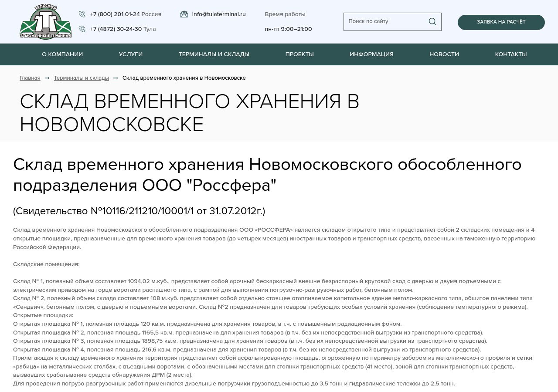Open the 'Услуги' menu item
Screen dimensions: 558x392
131,54
